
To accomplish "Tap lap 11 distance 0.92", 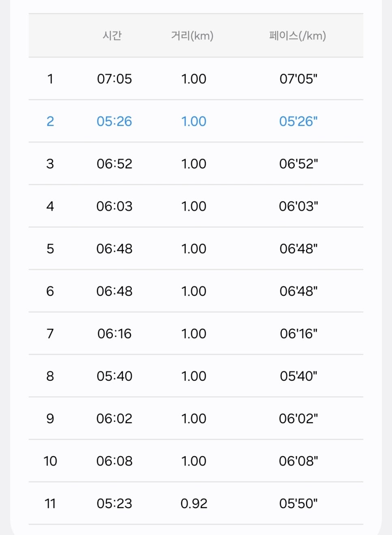I will tap(194, 503).
